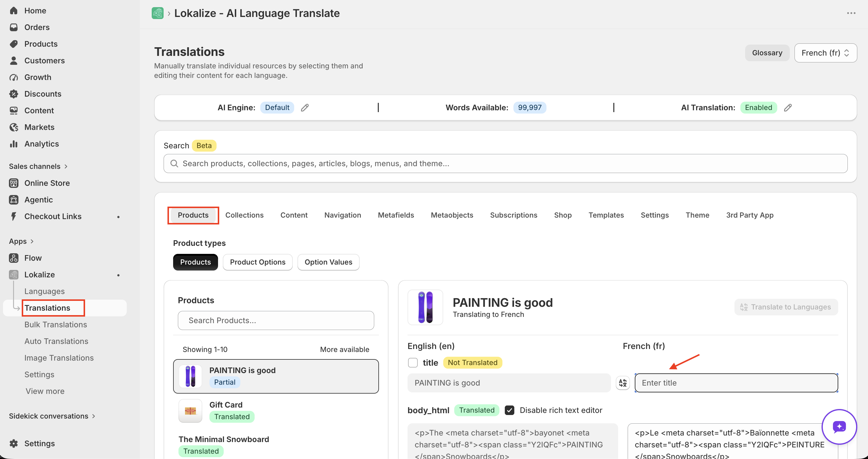The width and height of the screenshot is (868, 459).
Task: Open the Templates tab
Action: click(606, 215)
